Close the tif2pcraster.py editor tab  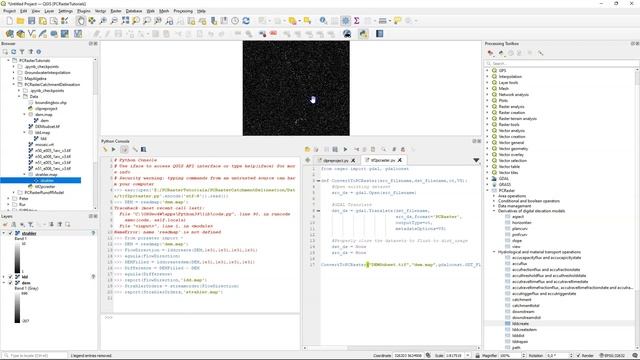[x=400, y=160]
